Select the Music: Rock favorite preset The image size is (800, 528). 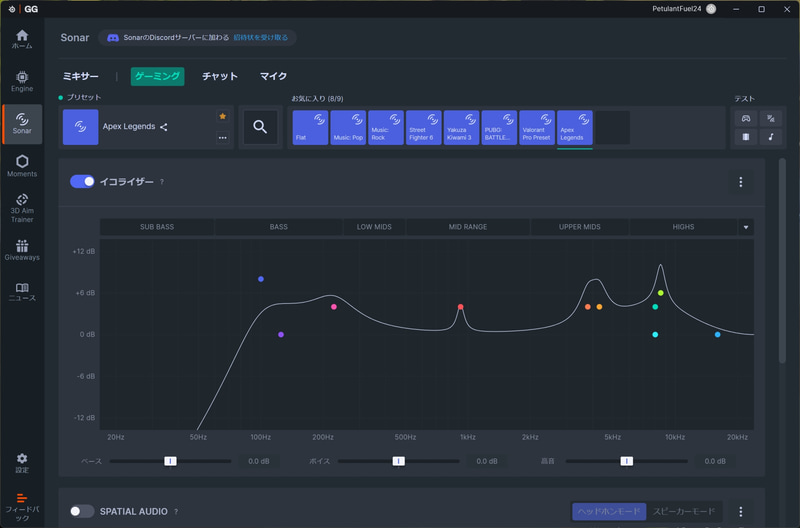tap(386, 128)
